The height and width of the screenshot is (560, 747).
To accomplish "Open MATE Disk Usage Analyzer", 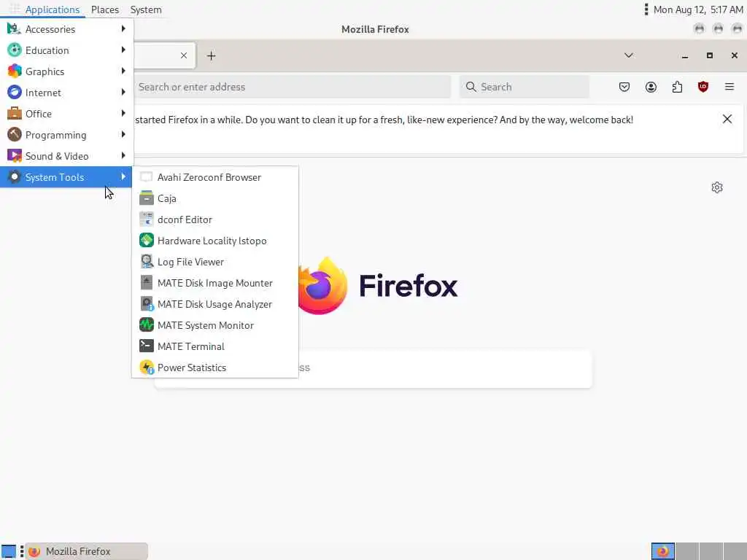I will click(215, 304).
